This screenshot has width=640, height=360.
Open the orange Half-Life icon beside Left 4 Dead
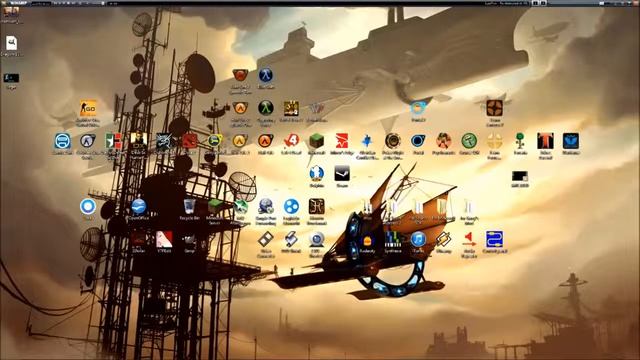point(266,141)
